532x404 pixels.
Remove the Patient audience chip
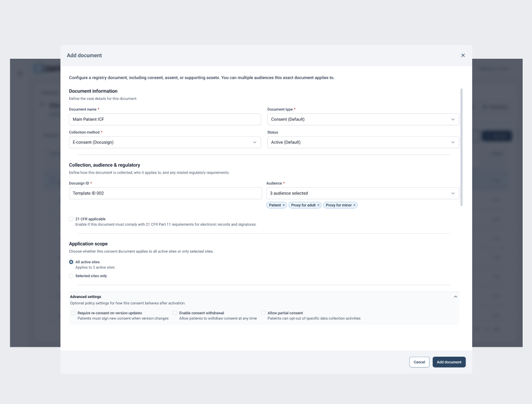pos(283,205)
